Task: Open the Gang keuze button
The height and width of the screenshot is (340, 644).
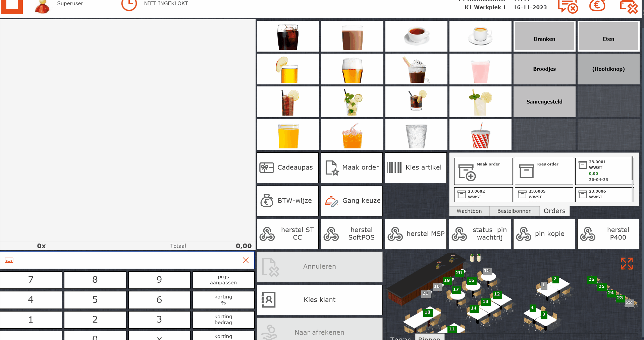Action: [x=352, y=201]
